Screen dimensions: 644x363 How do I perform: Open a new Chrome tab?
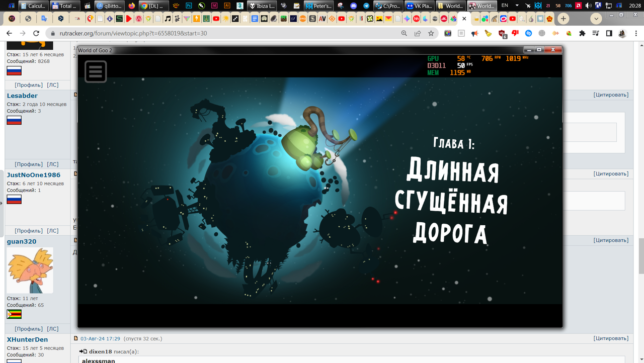click(563, 19)
